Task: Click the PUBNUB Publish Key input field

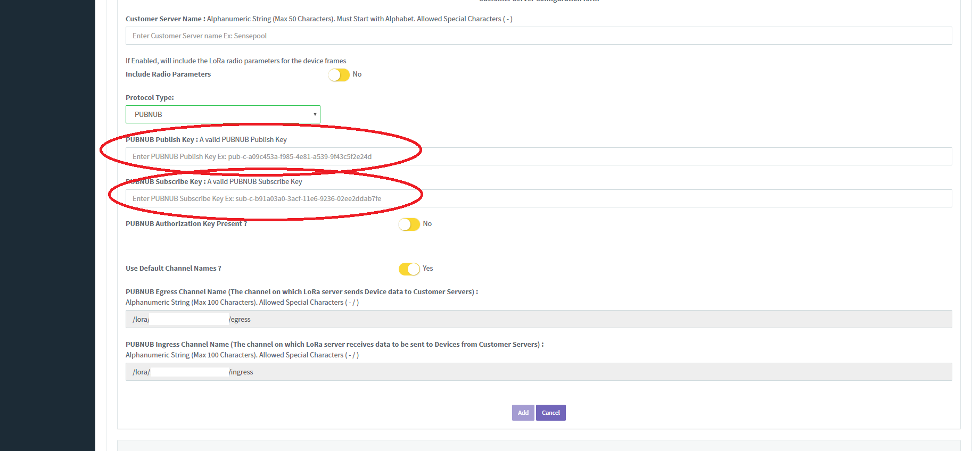Action: point(539,156)
